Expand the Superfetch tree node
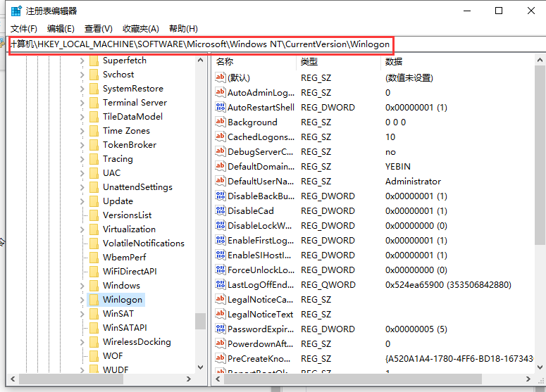This screenshot has width=546, height=392. coord(82,61)
